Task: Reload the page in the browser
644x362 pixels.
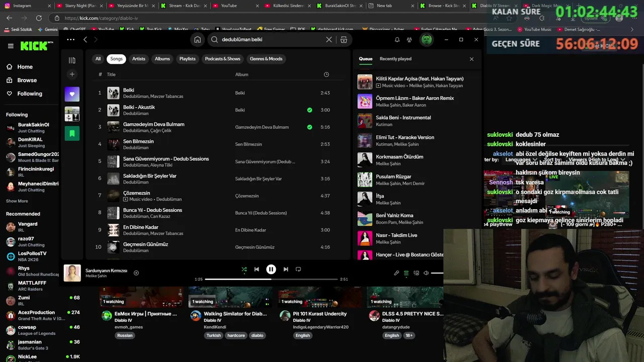Action: (39, 18)
